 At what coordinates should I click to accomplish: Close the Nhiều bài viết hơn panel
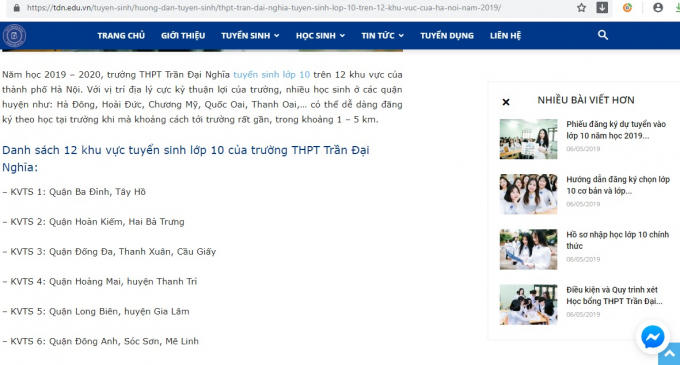pyautogui.click(x=506, y=102)
